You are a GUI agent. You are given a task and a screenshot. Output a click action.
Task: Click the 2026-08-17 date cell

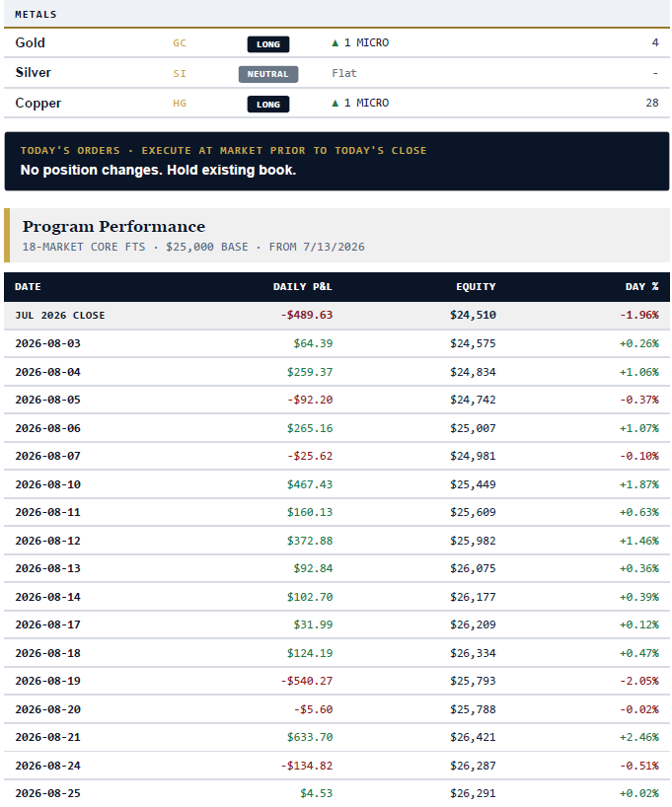[48, 624]
